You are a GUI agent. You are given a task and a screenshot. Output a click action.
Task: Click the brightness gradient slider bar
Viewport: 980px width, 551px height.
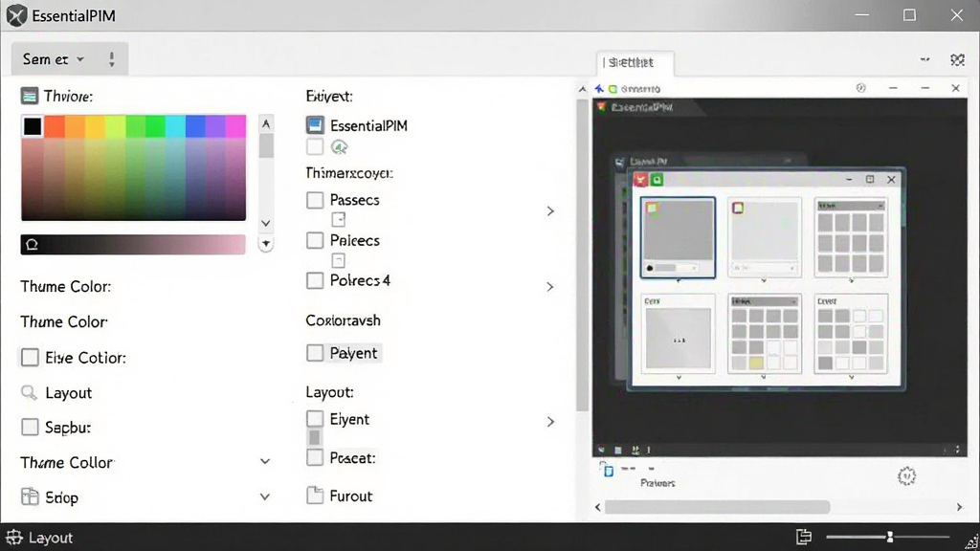click(x=133, y=244)
